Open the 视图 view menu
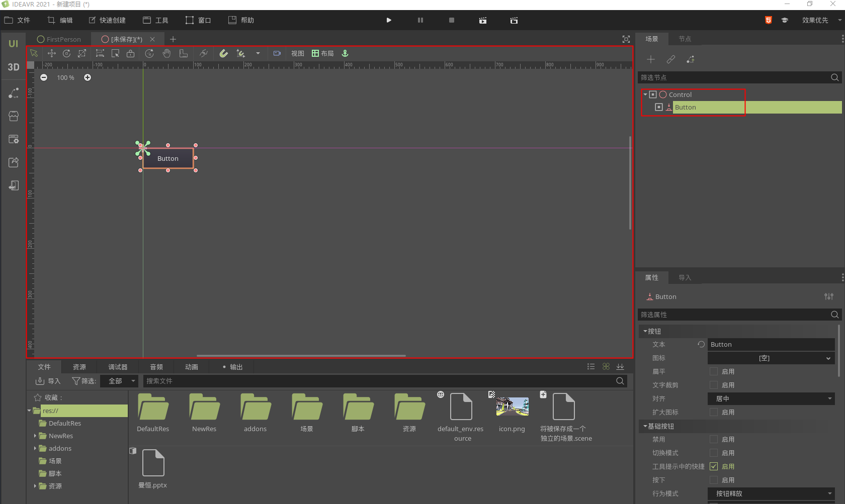This screenshot has height=504, width=845. [x=297, y=53]
